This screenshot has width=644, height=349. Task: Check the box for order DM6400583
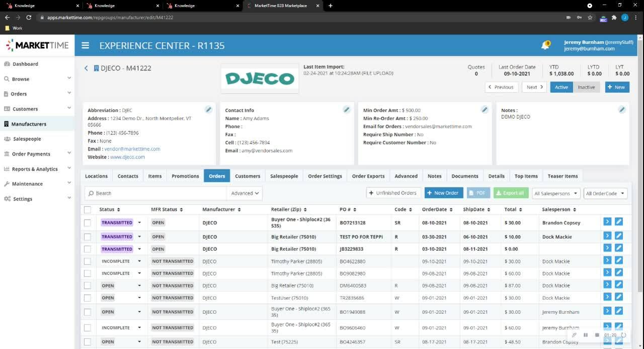point(88,286)
